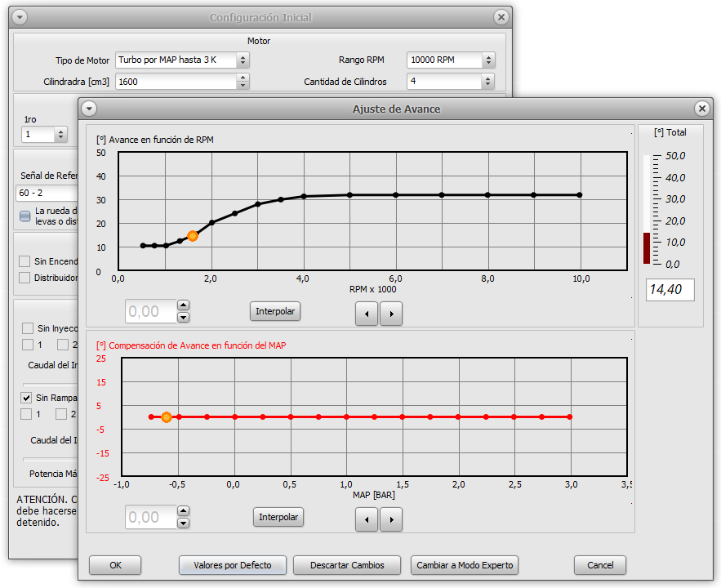Click the MAP compensation value field 0,00

[151, 517]
